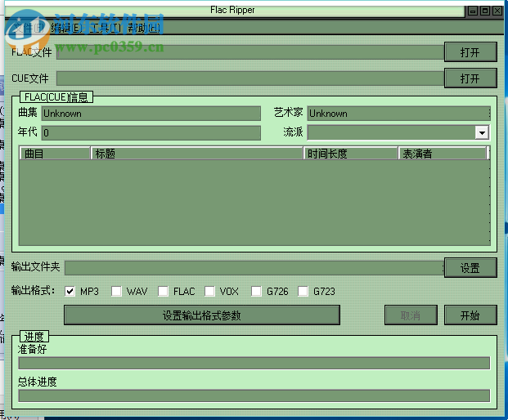Sort by 标题 column header
The width and height of the screenshot is (508, 420).
197,154
